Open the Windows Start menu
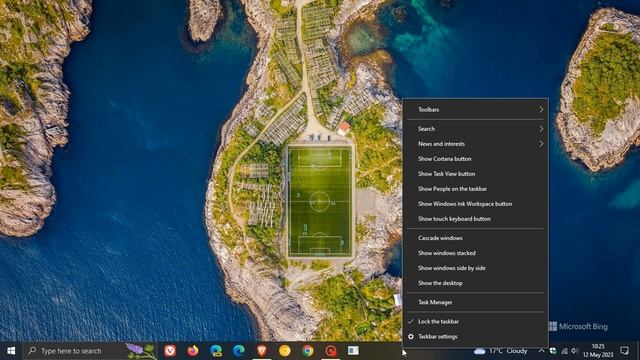 point(11,351)
